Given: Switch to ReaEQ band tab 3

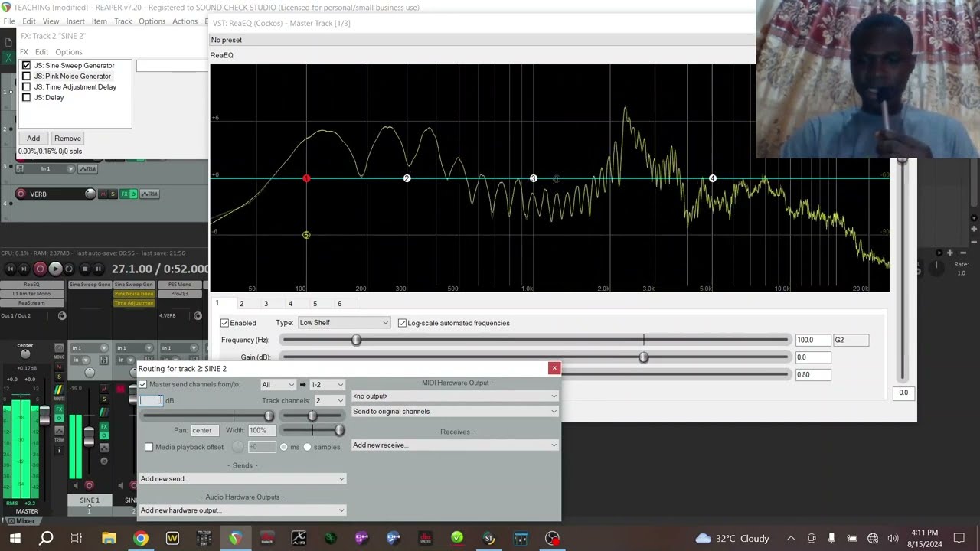Looking at the screenshot, I should point(266,304).
